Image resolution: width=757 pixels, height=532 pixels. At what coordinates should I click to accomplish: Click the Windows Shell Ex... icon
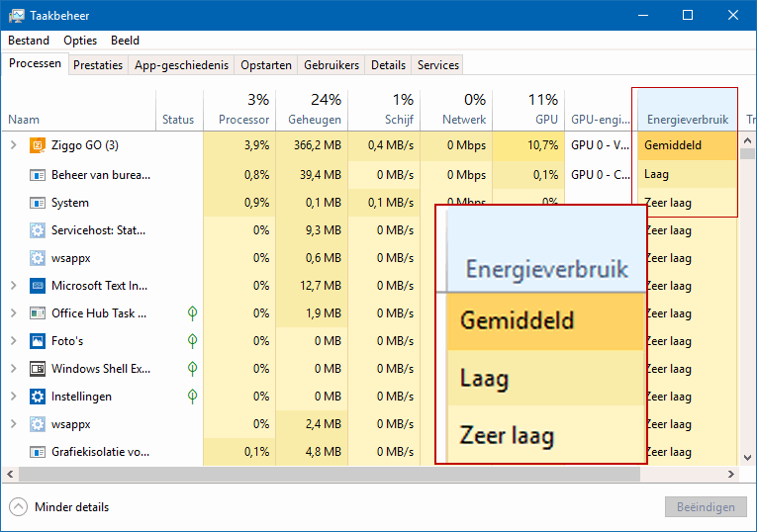(38, 369)
